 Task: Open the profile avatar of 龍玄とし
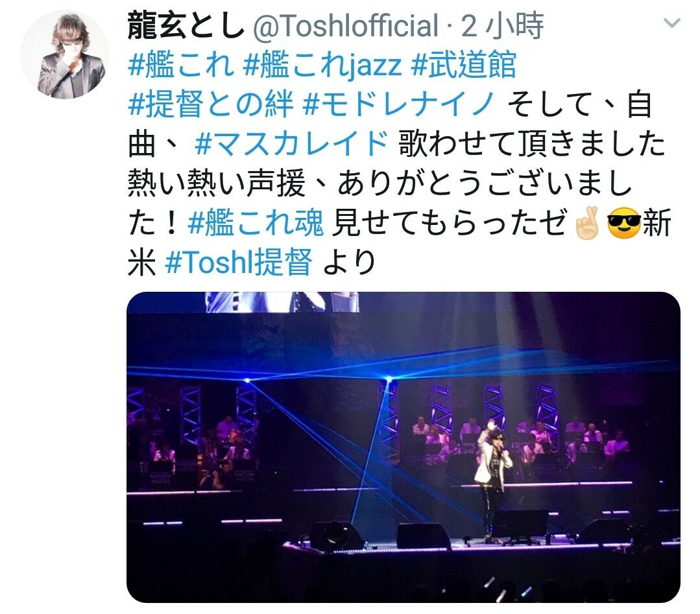(x=65, y=54)
